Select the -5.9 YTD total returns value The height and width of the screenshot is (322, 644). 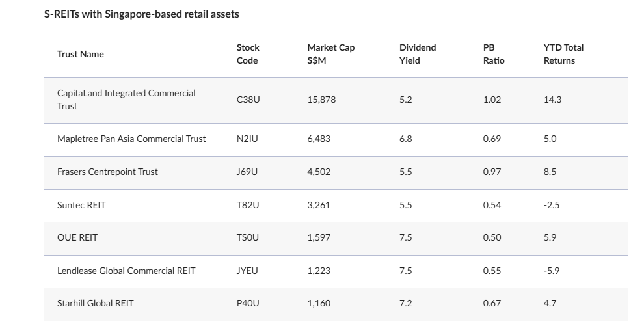coord(552,271)
